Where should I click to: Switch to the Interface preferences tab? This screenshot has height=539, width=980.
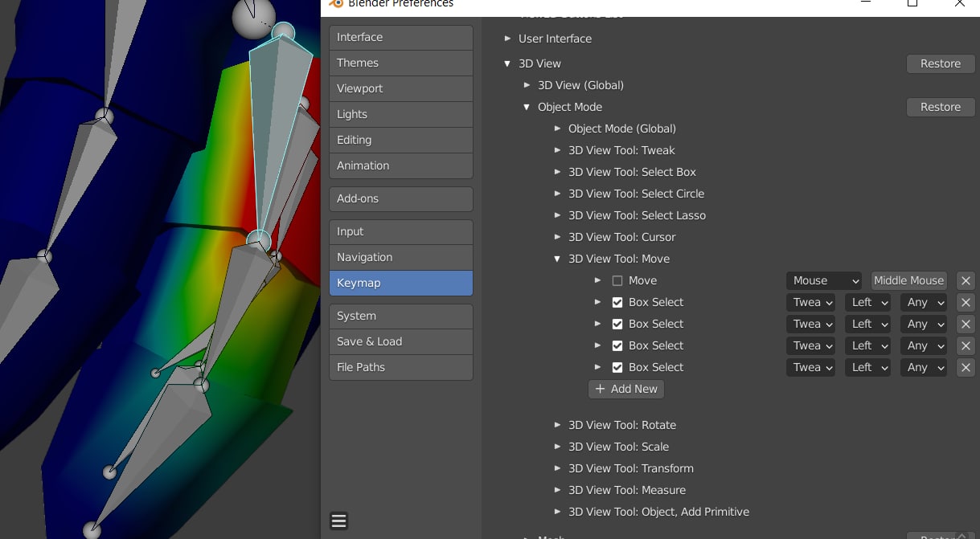401,38
